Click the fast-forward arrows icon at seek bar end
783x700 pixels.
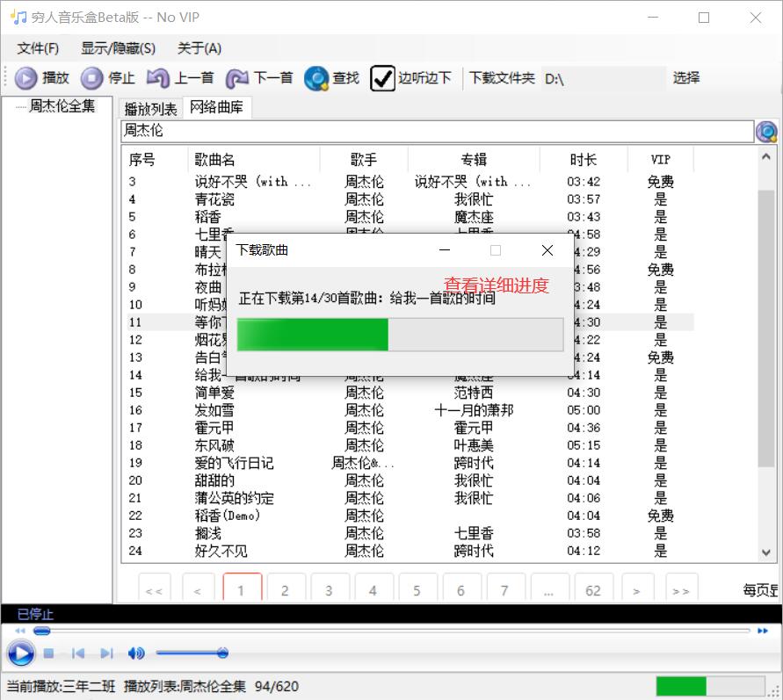(x=763, y=631)
